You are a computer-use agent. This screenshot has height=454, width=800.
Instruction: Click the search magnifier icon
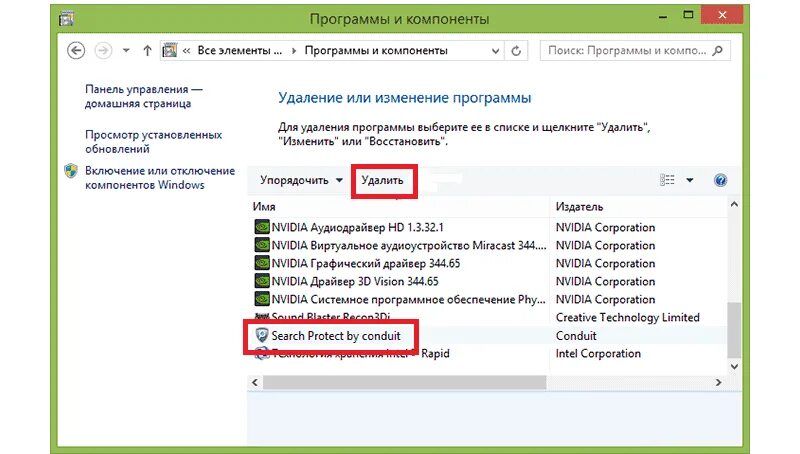(718, 51)
